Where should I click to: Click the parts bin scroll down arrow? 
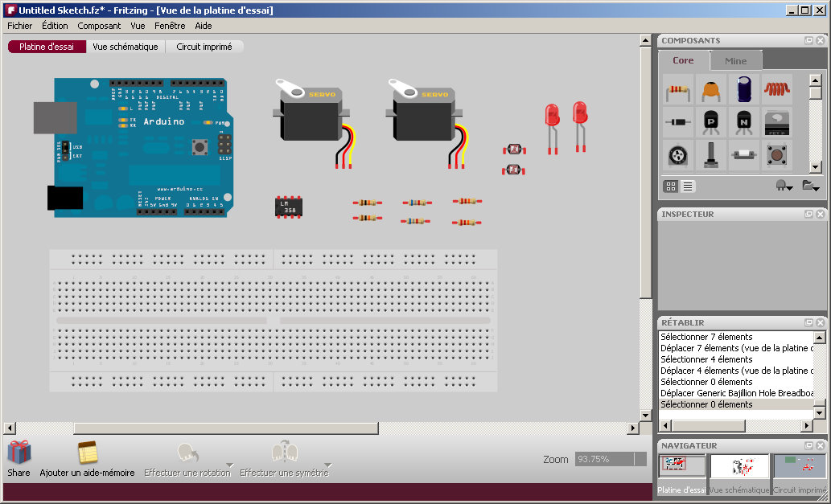click(x=816, y=166)
